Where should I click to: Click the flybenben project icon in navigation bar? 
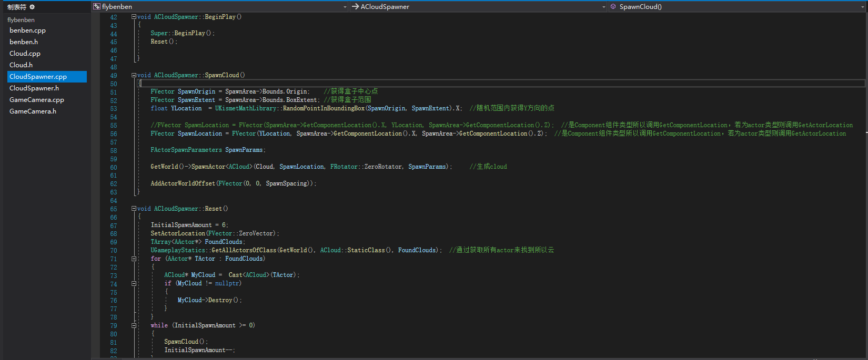click(x=97, y=6)
